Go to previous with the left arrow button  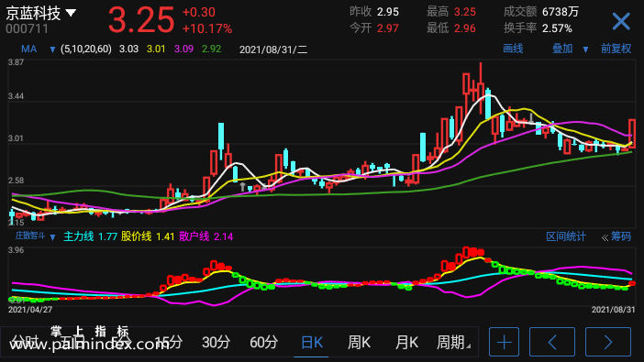[552, 342]
